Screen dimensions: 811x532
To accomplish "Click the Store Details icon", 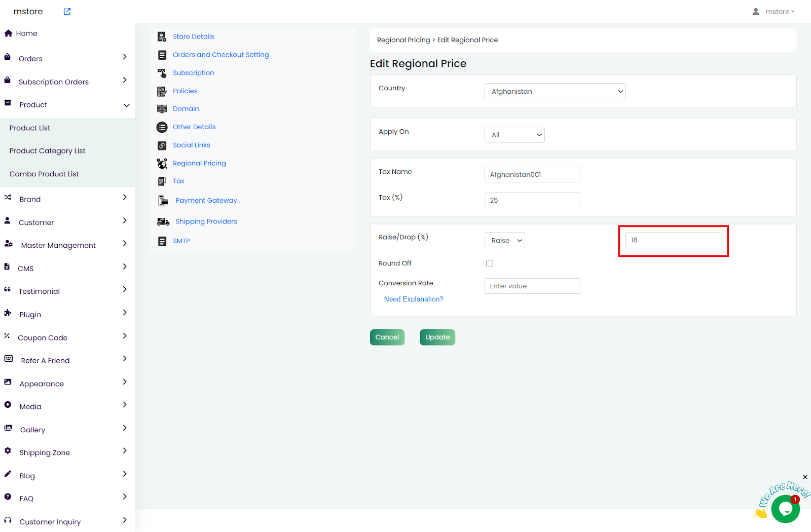I will [x=162, y=36].
